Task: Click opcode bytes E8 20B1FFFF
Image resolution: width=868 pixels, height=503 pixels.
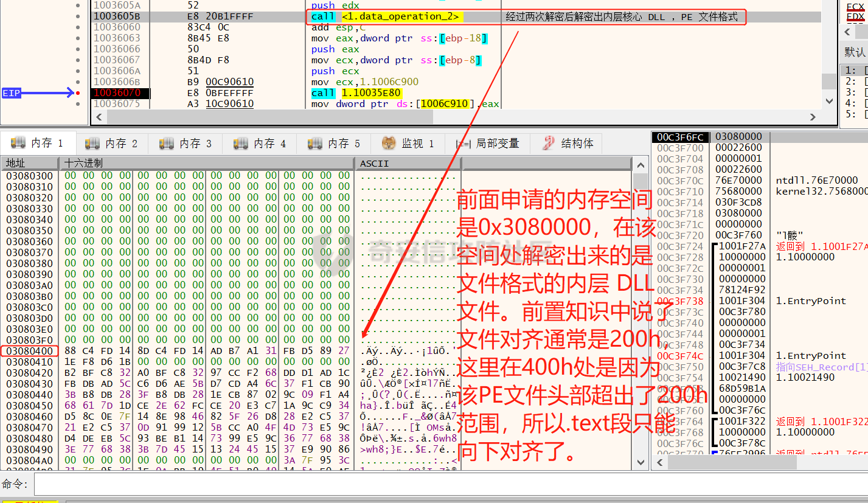Action: tap(220, 16)
